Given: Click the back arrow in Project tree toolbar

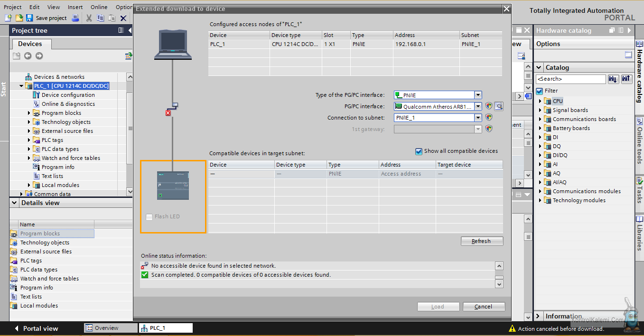Looking at the screenshot, I should [x=28, y=56].
